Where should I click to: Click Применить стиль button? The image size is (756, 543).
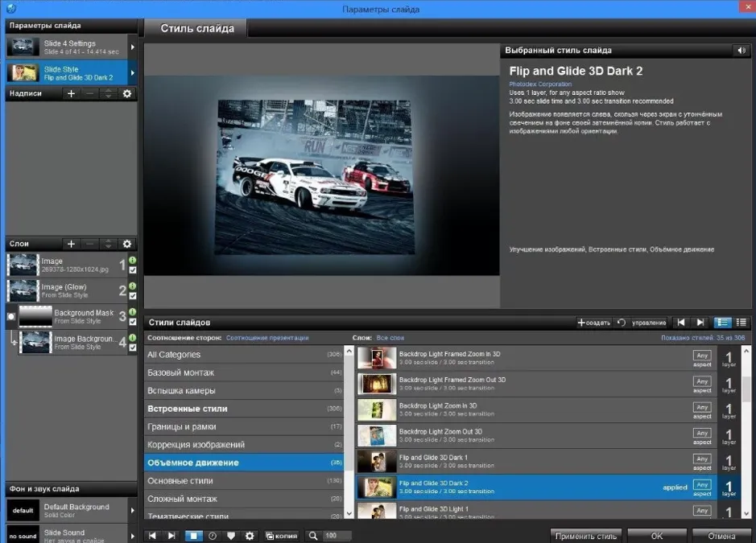tap(586, 536)
